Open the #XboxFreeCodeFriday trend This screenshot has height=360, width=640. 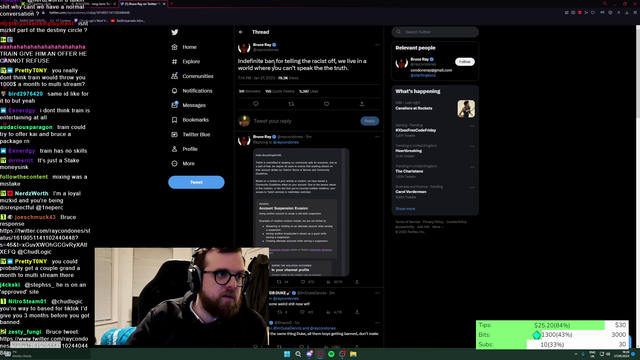[x=416, y=130]
